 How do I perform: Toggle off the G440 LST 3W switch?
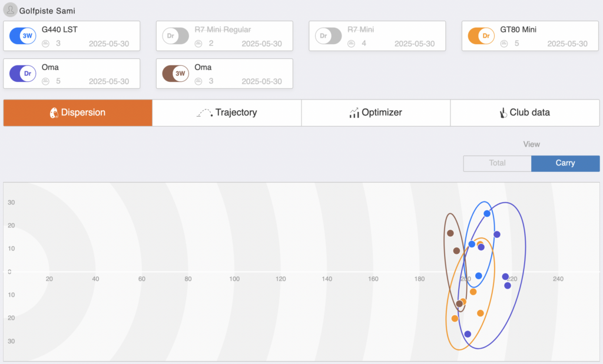point(23,36)
